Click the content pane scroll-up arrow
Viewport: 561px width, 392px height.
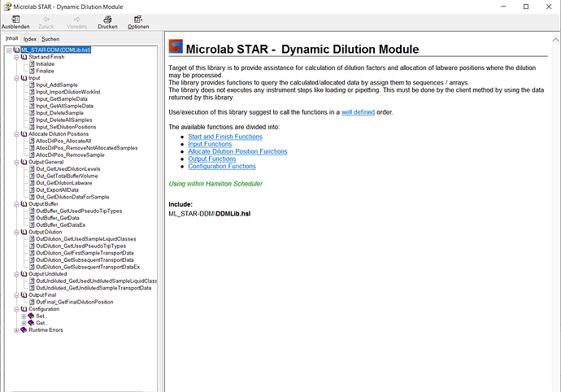click(555, 39)
